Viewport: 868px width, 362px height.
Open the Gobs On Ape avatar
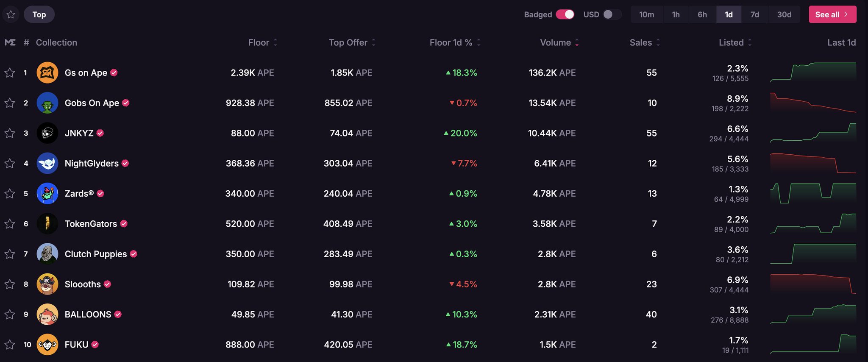pyautogui.click(x=47, y=103)
